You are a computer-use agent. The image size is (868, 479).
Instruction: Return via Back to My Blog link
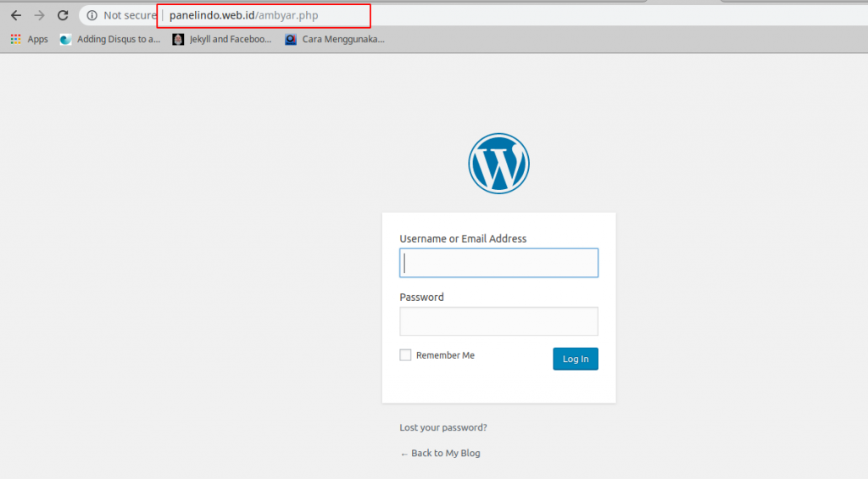[x=440, y=453]
